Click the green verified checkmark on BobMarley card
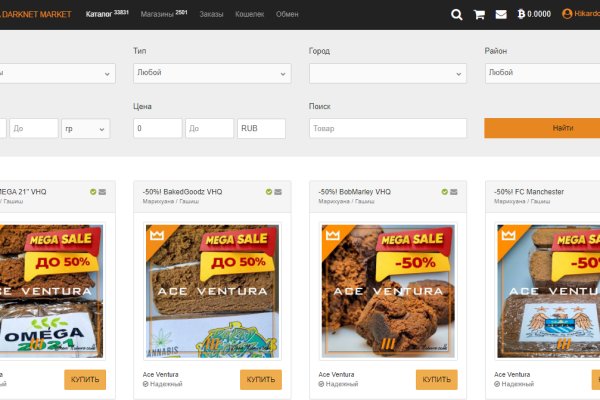The image size is (600, 400). coord(444,192)
